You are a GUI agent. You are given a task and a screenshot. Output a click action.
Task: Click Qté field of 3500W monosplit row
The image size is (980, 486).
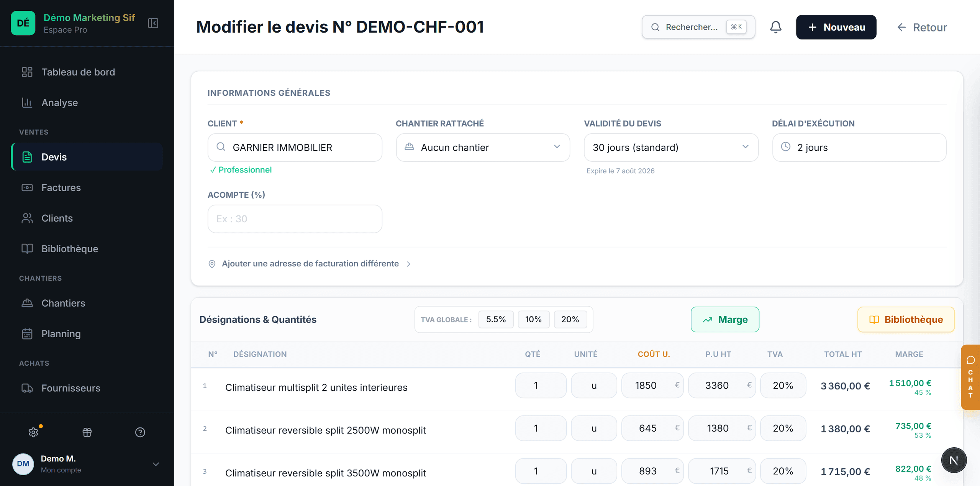click(x=541, y=471)
